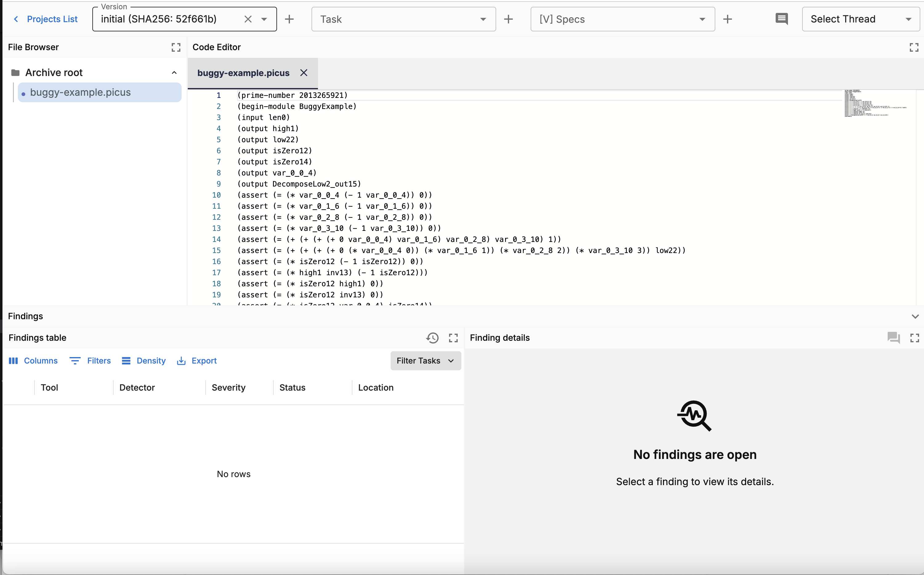Expand Finding details to fullscreen

(x=914, y=338)
